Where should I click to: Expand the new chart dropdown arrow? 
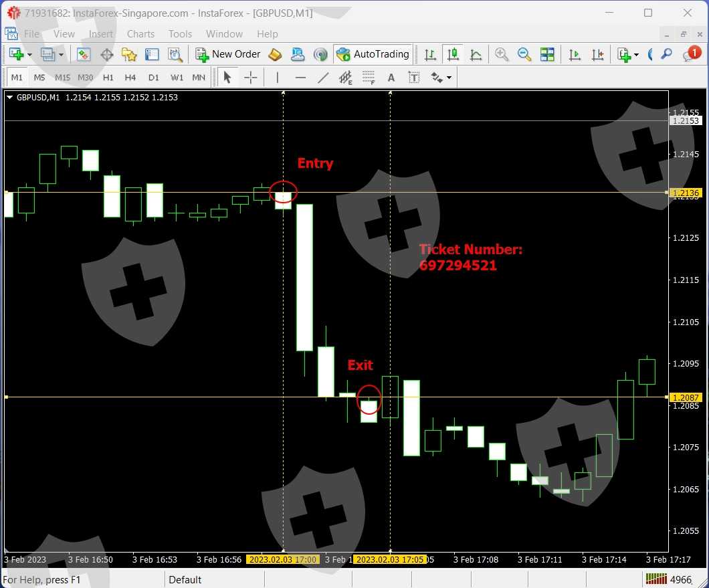[x=29, y=55]
